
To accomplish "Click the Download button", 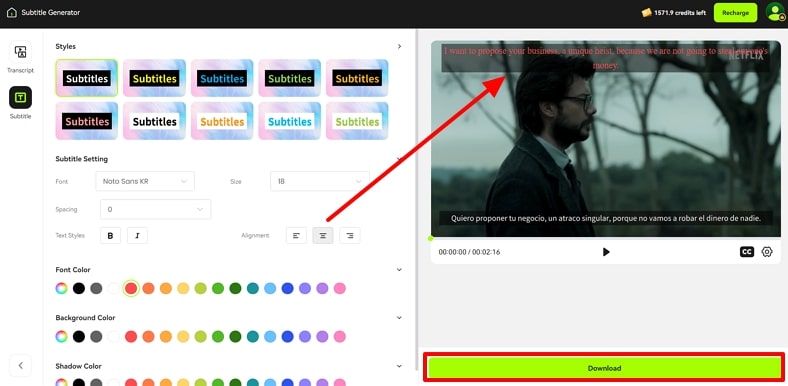I will click(604, 368).
